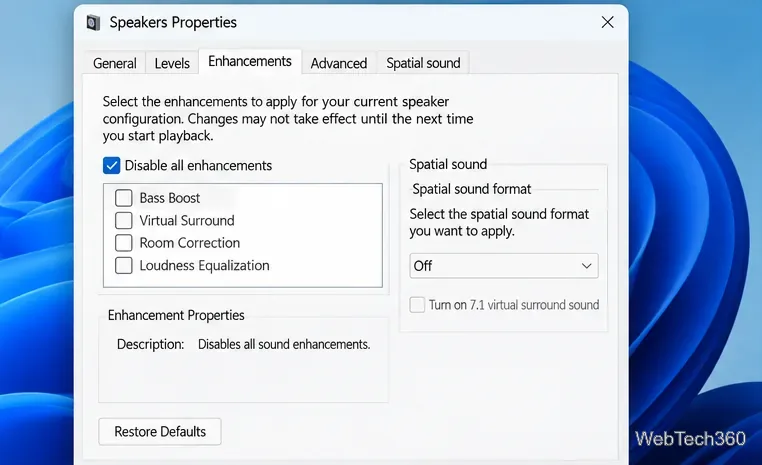762x465 pixels.
Task: Open the Levels tab
Action: 172,63
